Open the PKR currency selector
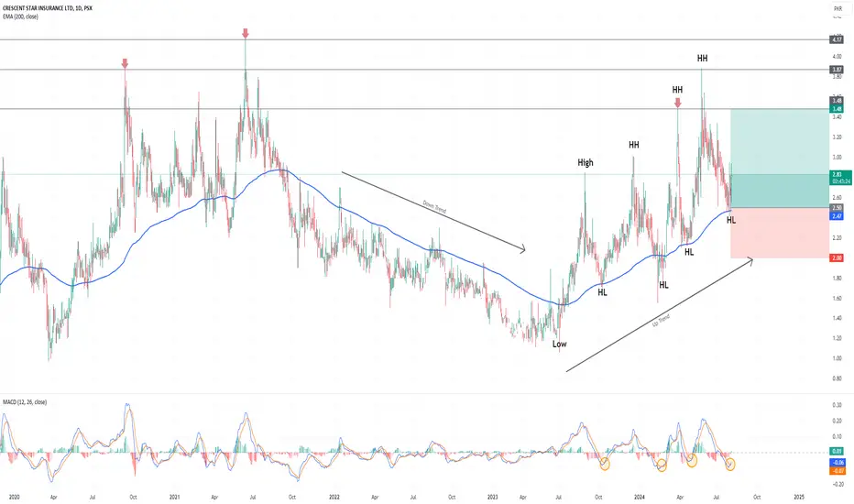The height and width of the screenshot is (504, 854). coord(838,9)
